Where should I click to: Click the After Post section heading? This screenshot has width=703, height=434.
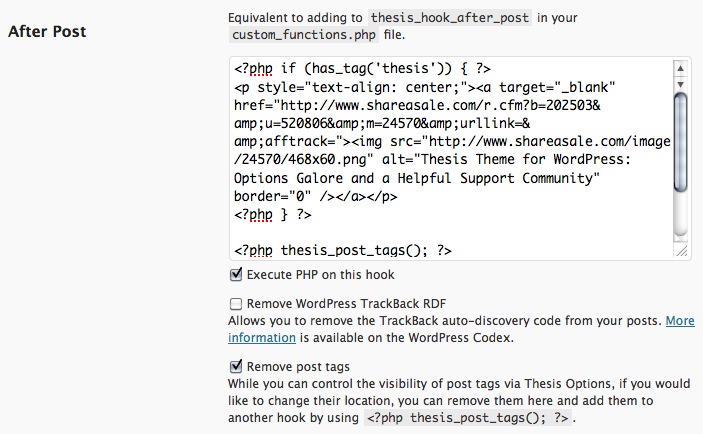(x=47, y=31)
